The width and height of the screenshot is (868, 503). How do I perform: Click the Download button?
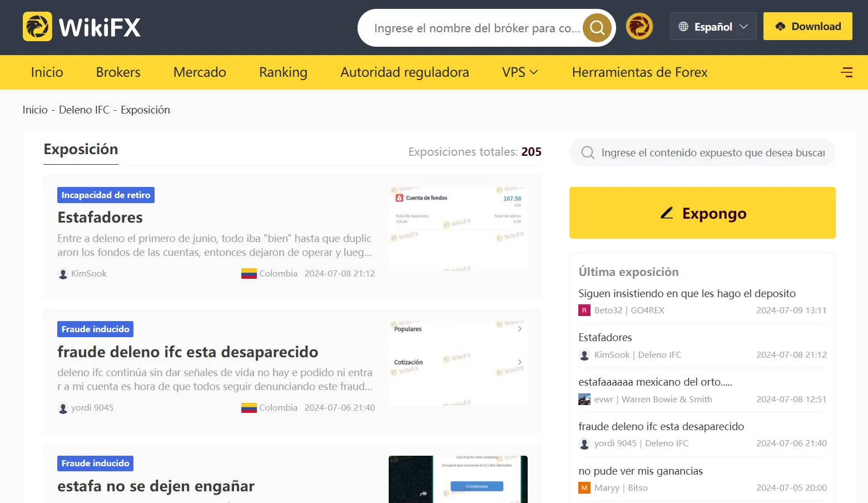coord(808,26)
